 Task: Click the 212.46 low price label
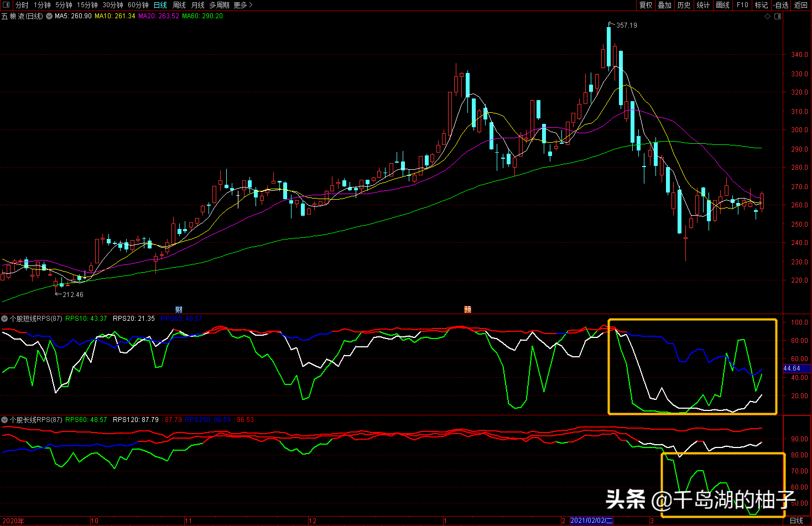[x=73, y=295]
